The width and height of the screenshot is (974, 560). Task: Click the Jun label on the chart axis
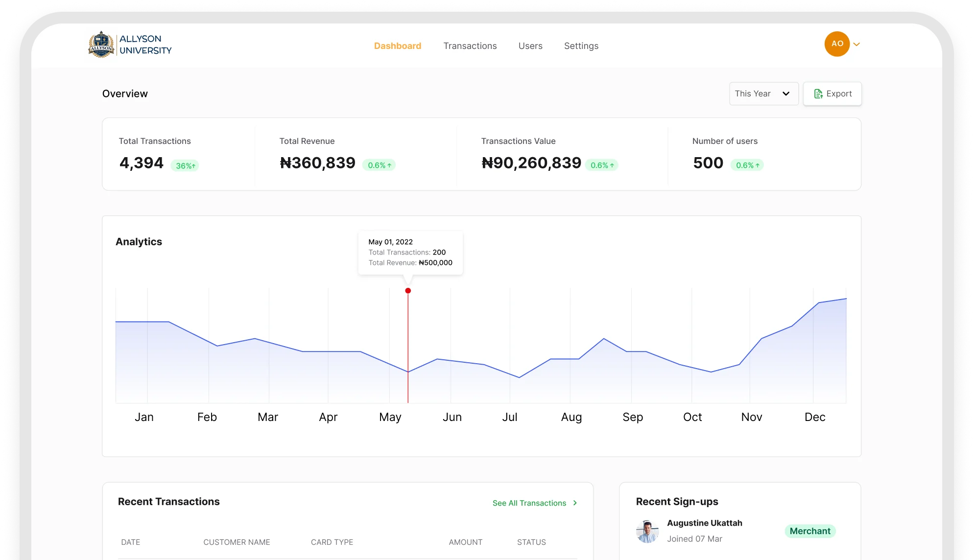coord(452,417)
